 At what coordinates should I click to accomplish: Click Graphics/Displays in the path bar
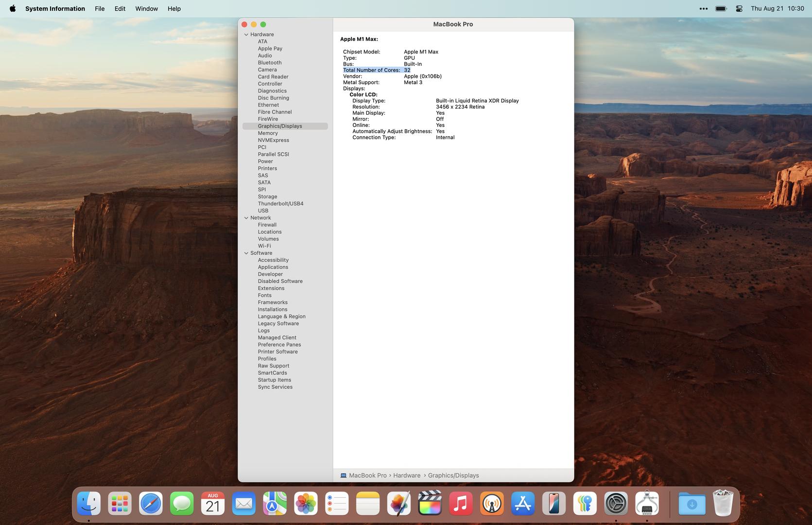tap(453, 475)
